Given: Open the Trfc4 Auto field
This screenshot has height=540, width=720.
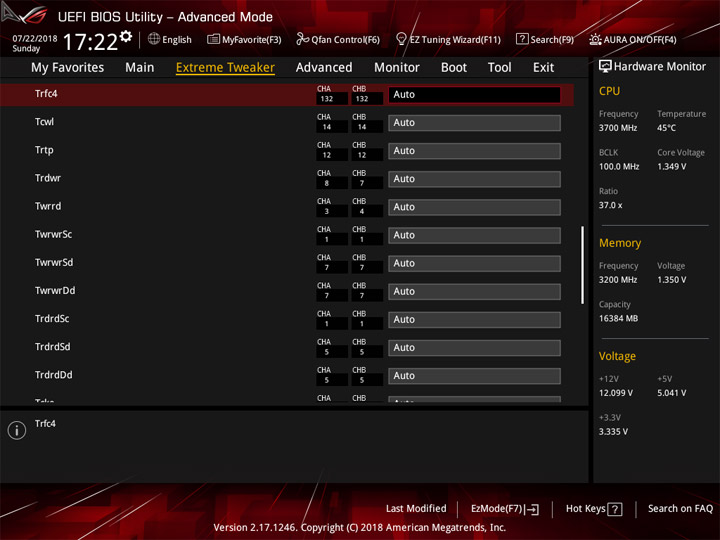Looking at the screenshot, I should coord(474,95).
